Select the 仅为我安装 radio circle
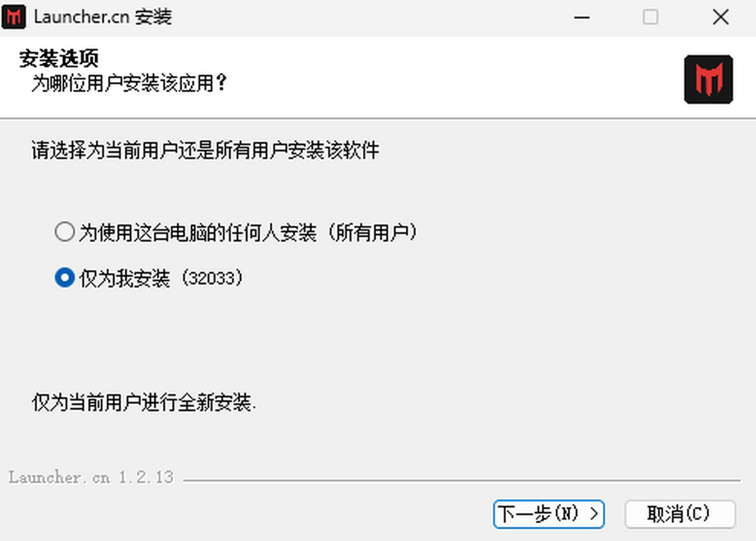The image size is (756, 541). point(64,277)
